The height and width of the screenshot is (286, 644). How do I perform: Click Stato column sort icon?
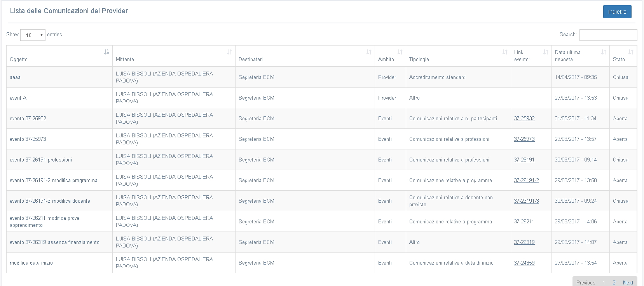631,52
